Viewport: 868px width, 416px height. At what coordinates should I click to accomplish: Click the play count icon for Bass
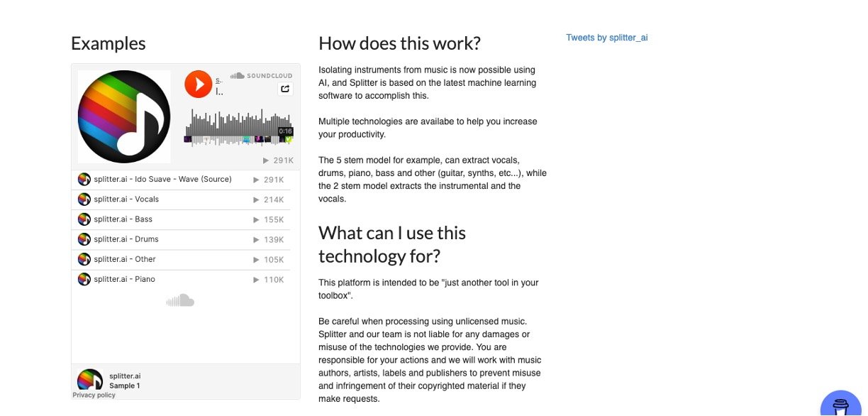[x=257, y=220]
